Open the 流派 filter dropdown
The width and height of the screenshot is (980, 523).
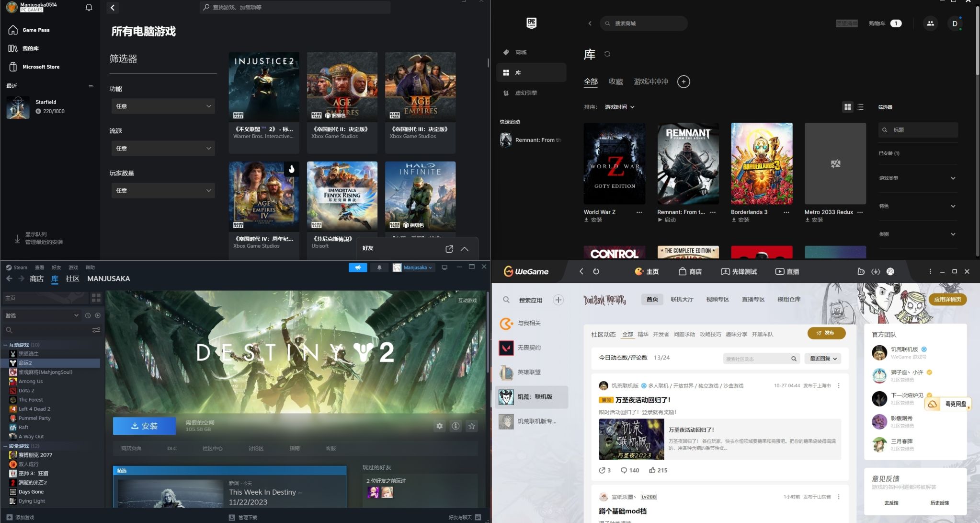pyautogui.click(x=163, y=148)
